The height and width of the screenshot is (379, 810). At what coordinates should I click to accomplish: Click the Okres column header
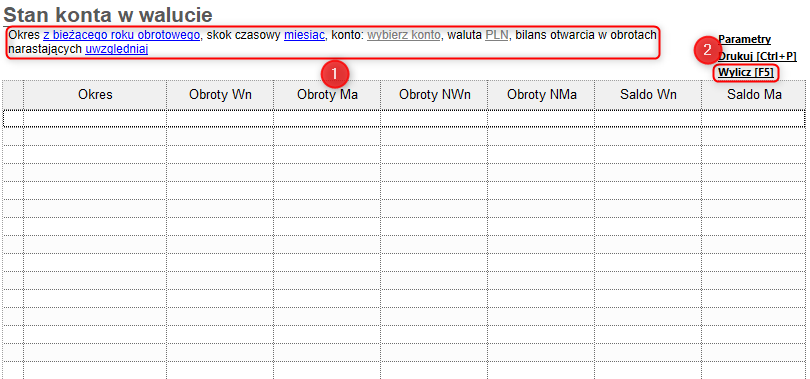tap(95, 94)
